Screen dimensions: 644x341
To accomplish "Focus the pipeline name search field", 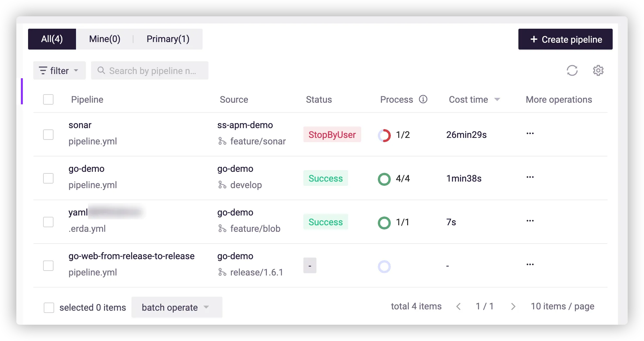I will pyautogui.click(x=152, y=71).
